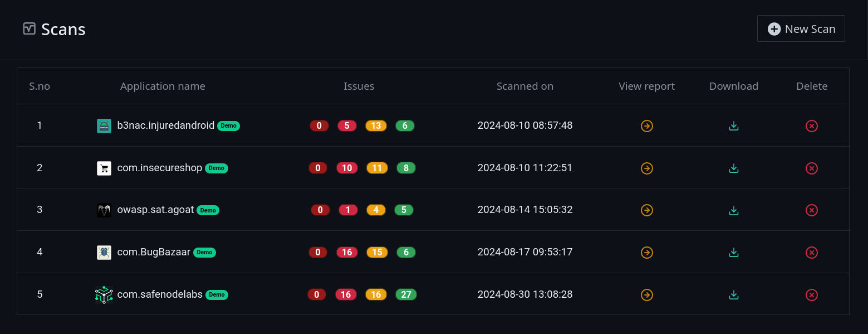868x334 pixels.
Task: Delete the owasp.sat.agoat scan
Action: pyautogui.click(x=812, y=210)
